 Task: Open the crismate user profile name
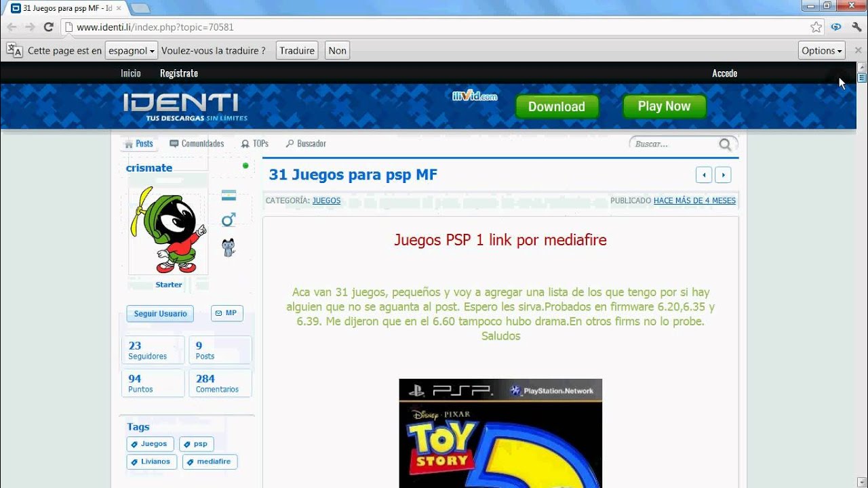(x=149, y=168)
